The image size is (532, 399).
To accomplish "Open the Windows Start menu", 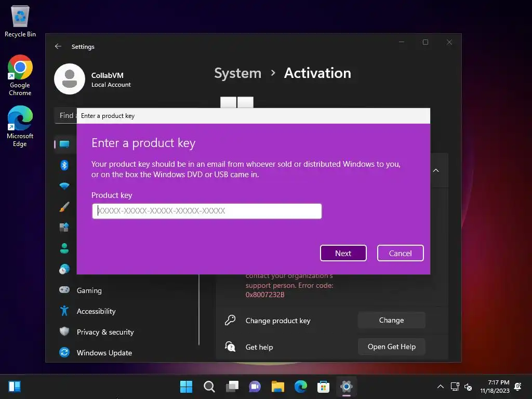I will pyautogui.click(x=186, y=387).
